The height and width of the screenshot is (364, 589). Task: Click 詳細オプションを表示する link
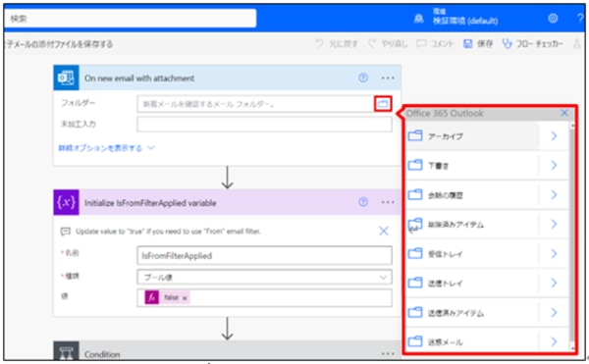point(106,148)
